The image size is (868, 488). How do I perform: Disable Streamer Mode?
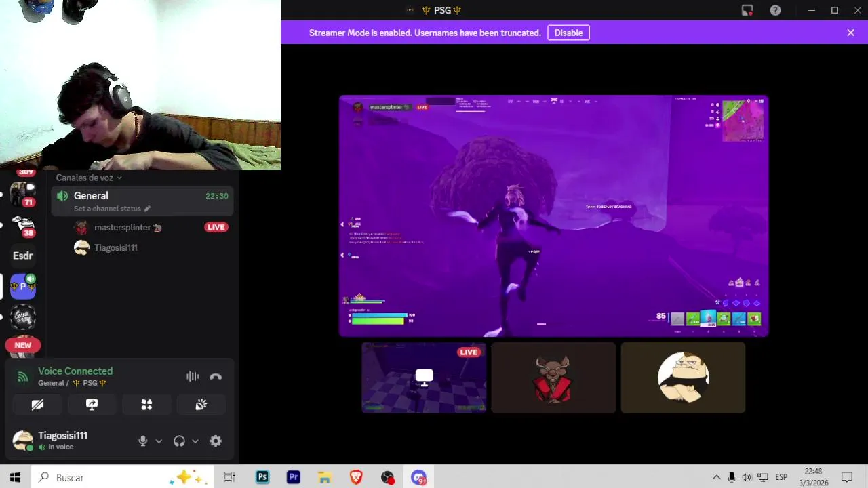click(x=568, y=33)
